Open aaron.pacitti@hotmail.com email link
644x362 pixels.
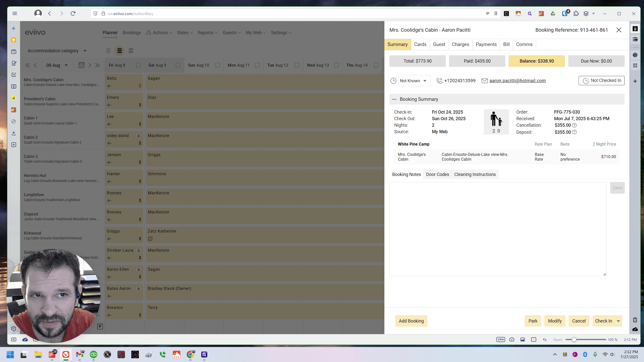click(517, 81)
